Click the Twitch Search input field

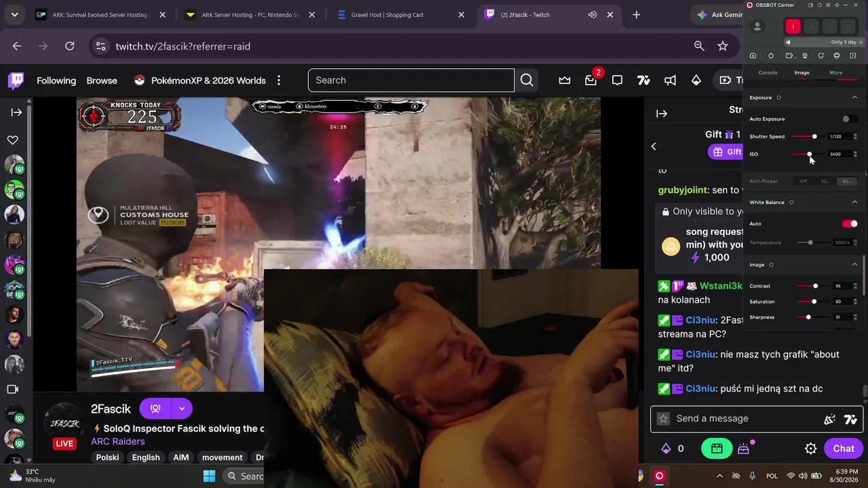click(x=411, y=80)
